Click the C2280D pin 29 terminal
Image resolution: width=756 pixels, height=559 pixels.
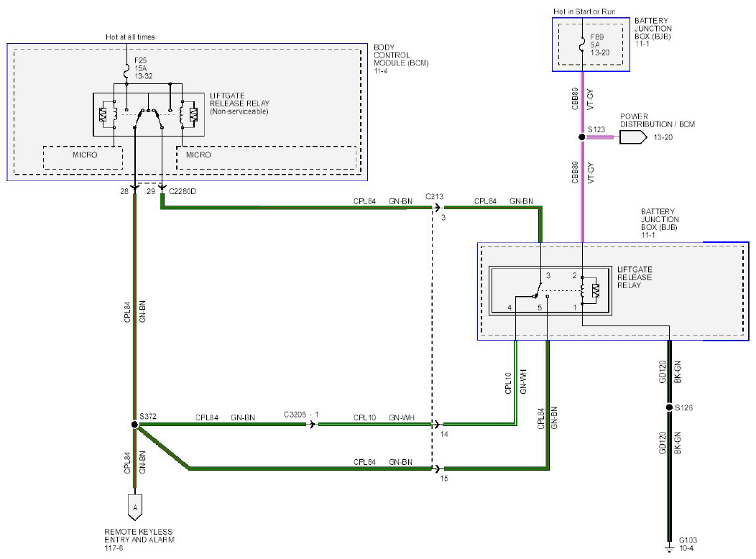click(162, 190)
